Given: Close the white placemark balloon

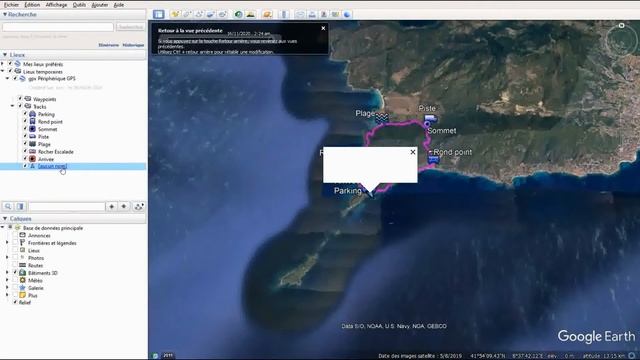Looking at the screenshot, I should click(x=413, y=152).
